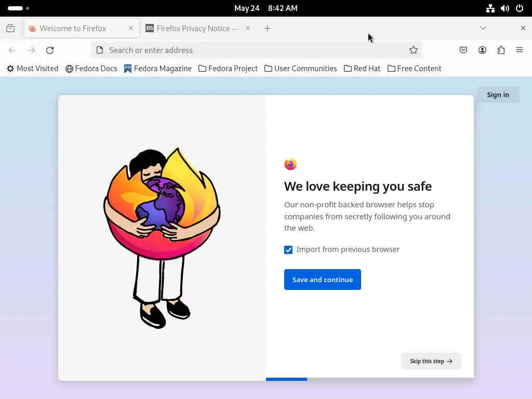Click the onboarding progress bar indicator
This screenshot has height=399, width=532.
[x=286, y=379]
